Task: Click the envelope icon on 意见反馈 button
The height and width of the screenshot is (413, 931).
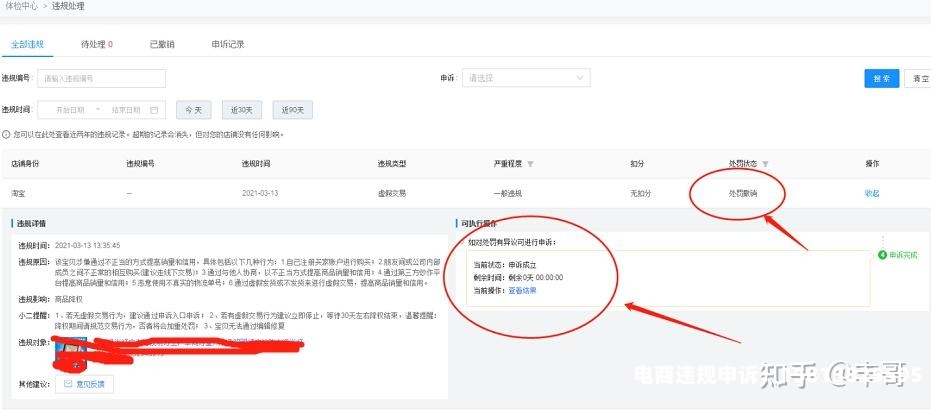Action: 68,383
